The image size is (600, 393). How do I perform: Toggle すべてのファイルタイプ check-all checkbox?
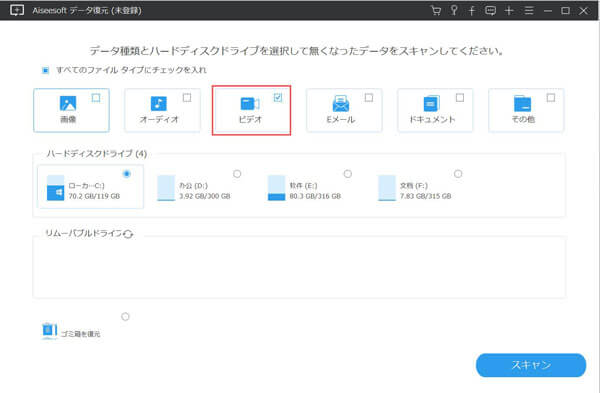click(x=46, y=70)
